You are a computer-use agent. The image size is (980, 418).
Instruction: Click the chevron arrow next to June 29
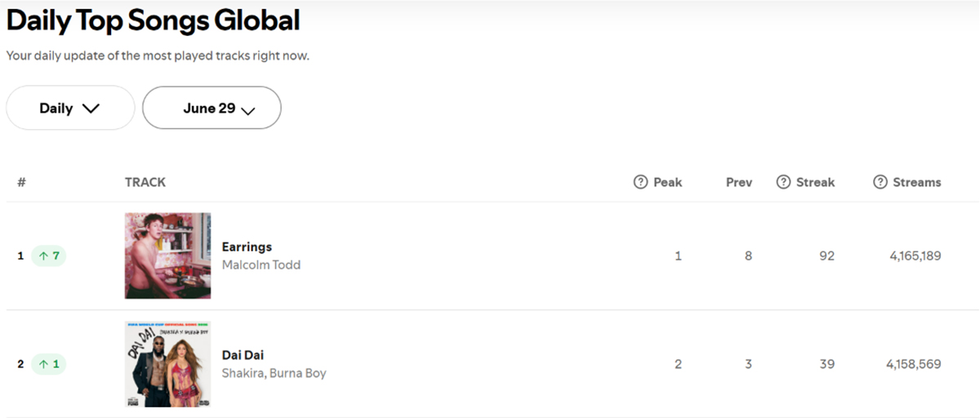click(248, 110)
